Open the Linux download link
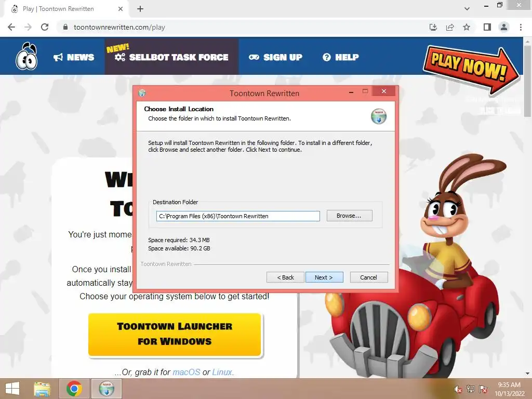The image size is (532, 399). (x=222, y=372)
